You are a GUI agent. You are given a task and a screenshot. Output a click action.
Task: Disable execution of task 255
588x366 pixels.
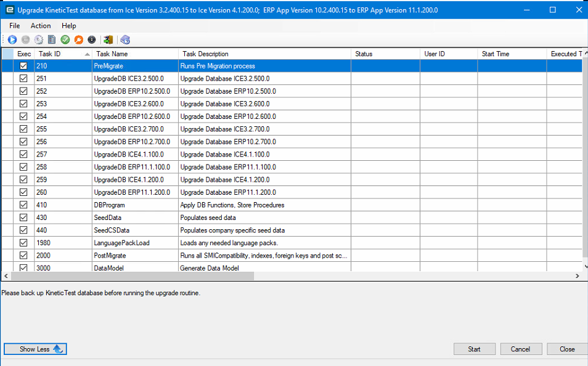click(23, 129)
